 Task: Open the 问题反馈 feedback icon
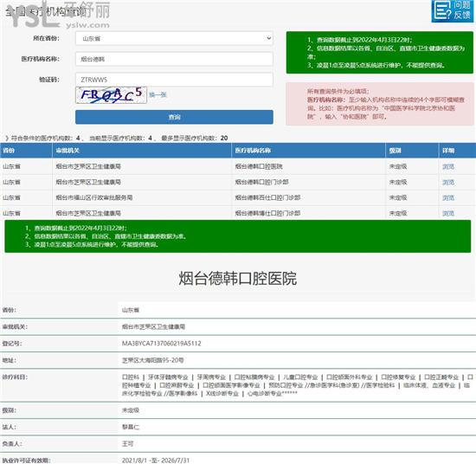[453, 10]
